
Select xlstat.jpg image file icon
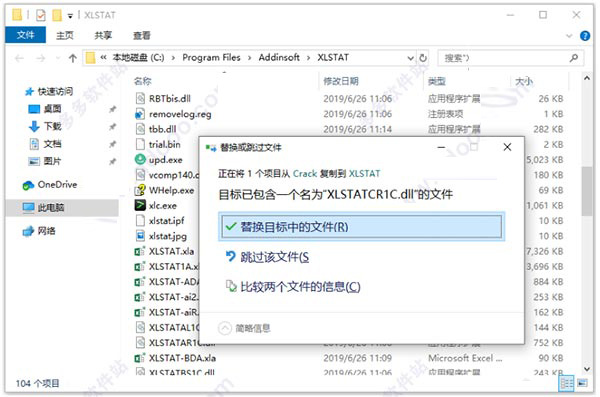[140, 236]
